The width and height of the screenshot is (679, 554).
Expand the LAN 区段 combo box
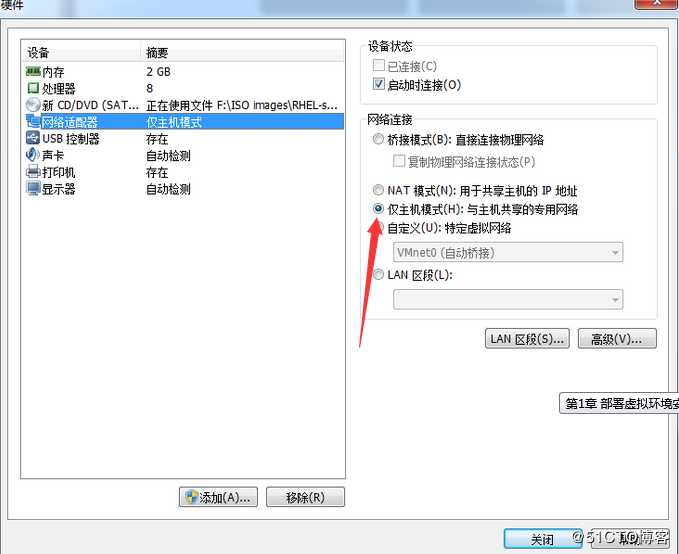(508, 299)
